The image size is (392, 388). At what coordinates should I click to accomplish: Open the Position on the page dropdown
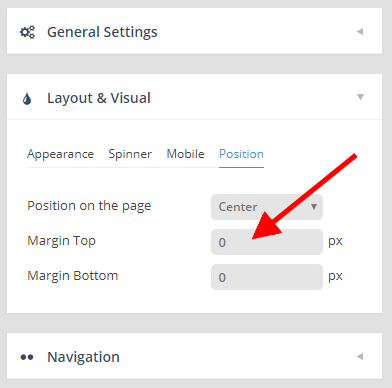coord(267,207)
